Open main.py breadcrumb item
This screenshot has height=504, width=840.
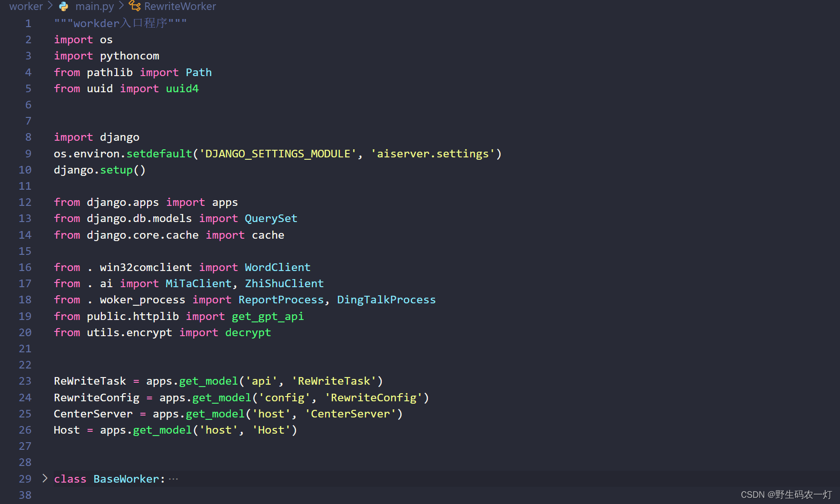(95, 6)
